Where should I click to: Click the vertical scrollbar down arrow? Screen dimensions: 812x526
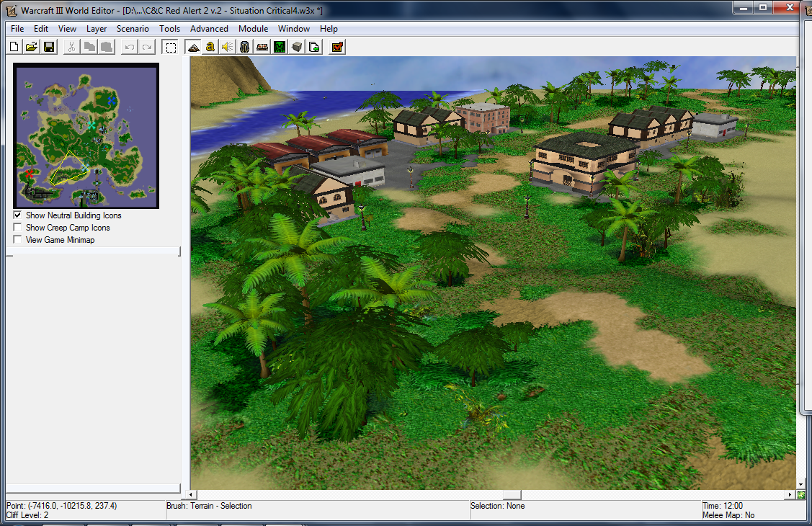(x=801, y=485)
